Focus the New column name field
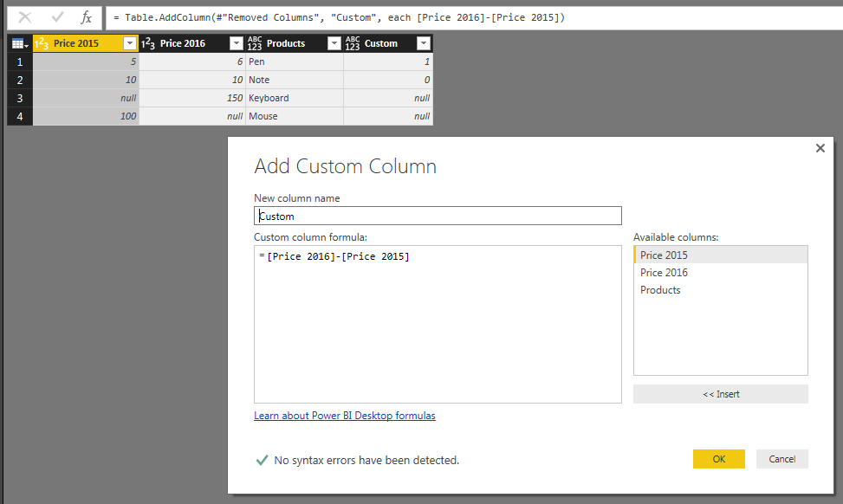The width and height of the screenshot is (843, 504). click(x=438, y=216)
